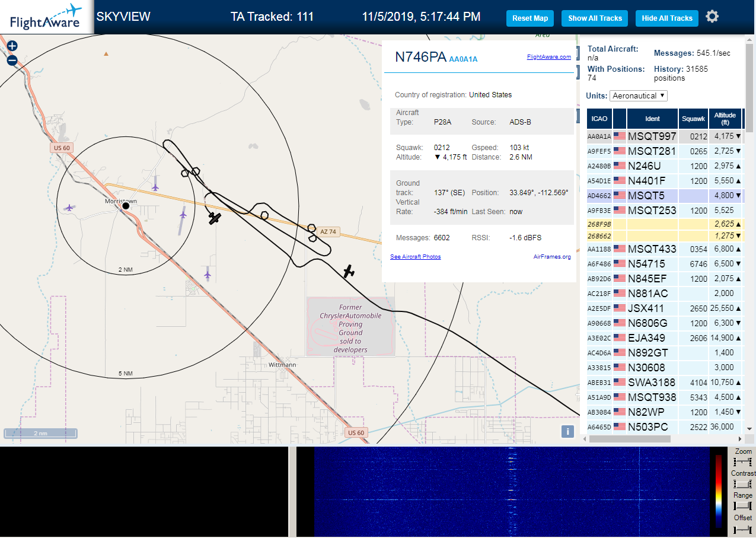Open the FlightAware.com link in aircraft panel
The image size is (756, 538).
(x=549, y=57)
